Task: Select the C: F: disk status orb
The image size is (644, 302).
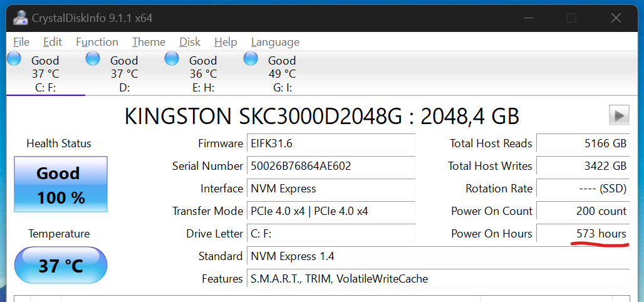Action: click(x=14, y=59)
